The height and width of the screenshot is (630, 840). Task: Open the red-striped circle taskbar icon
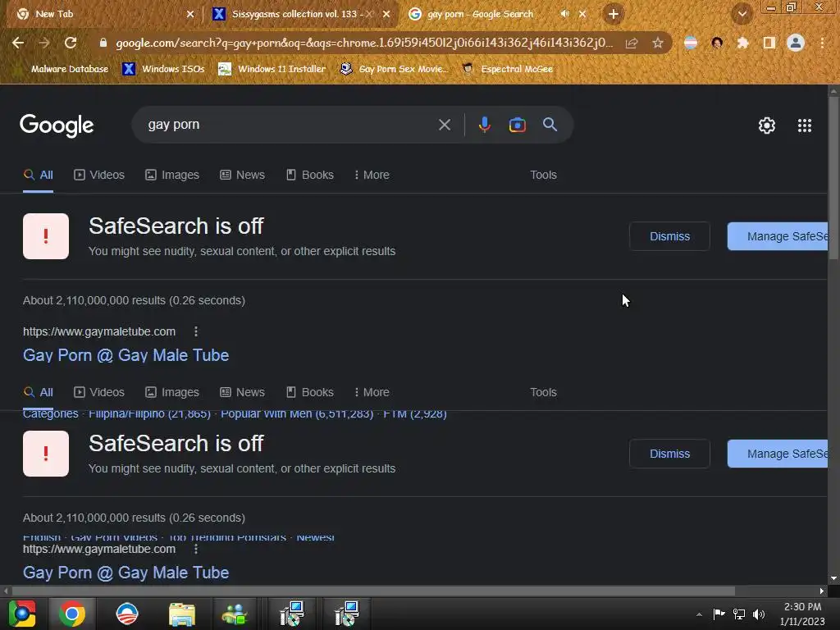pos(127,614)
